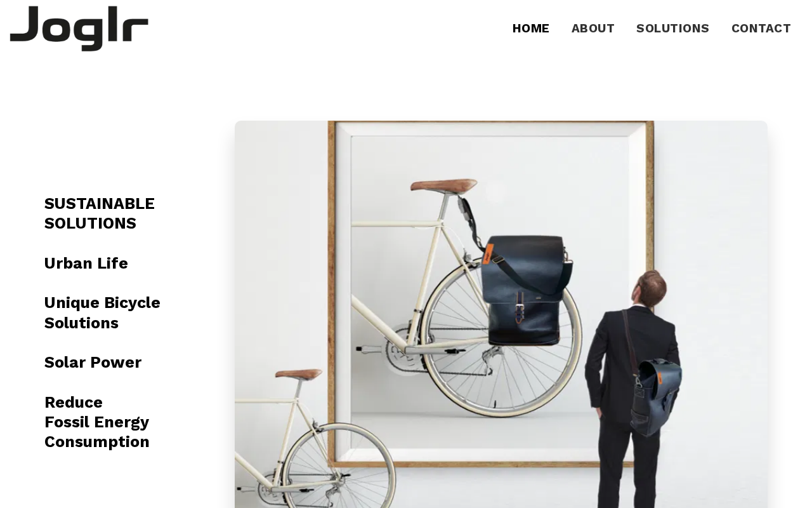This screenshot has width=812, height=508.
Task: Select the Urban Life heading
Action: 86,263
